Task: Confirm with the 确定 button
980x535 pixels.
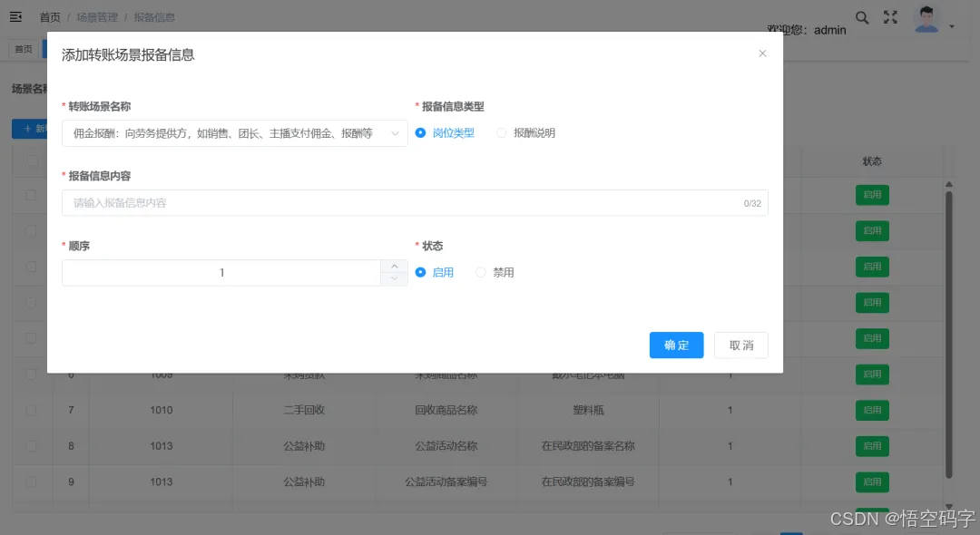Action: (676, 345)
